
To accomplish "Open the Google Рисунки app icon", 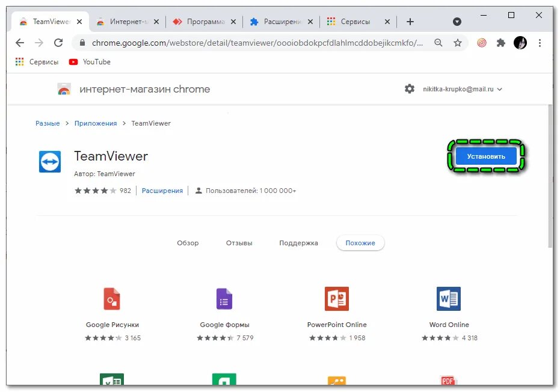I will point(112,299).
